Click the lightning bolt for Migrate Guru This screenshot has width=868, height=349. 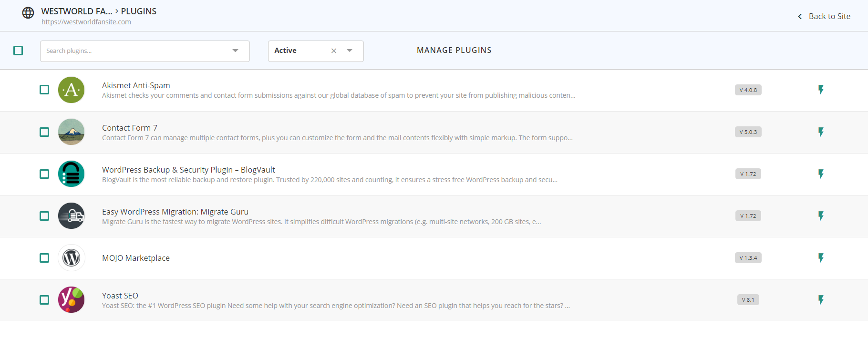(821, 216)
